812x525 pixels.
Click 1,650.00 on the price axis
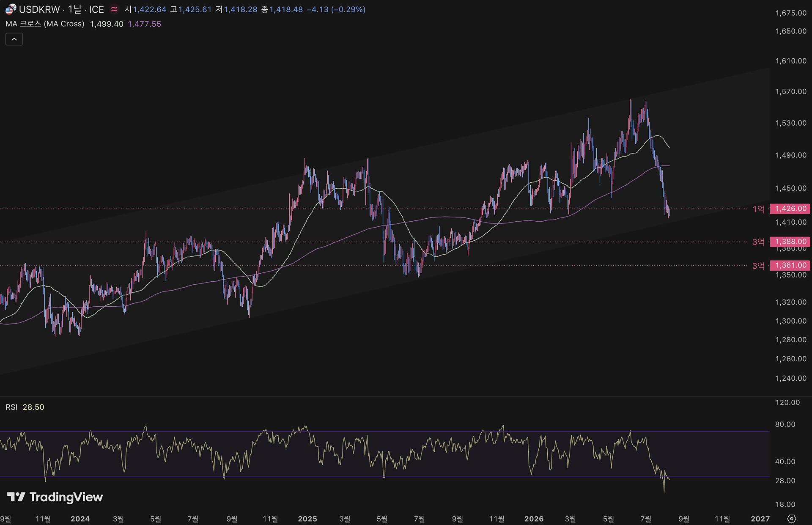pos(791,31)
